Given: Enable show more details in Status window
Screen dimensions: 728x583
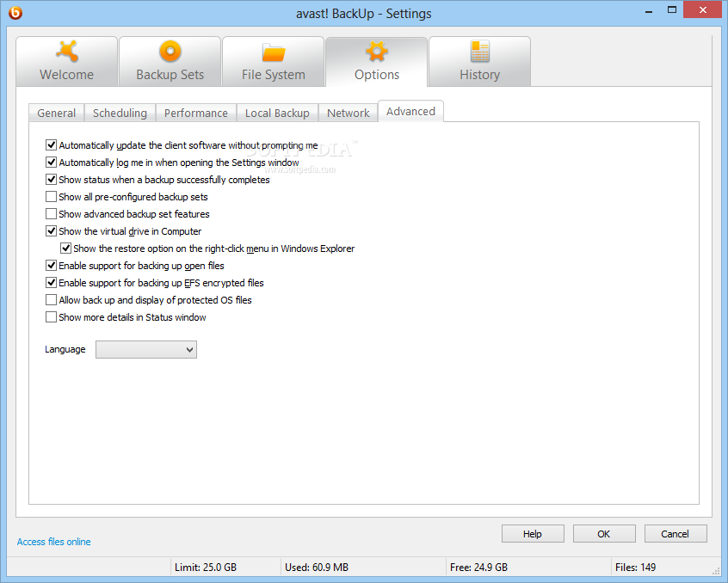Looking at the screenshot, I should (x=51, y=317).
